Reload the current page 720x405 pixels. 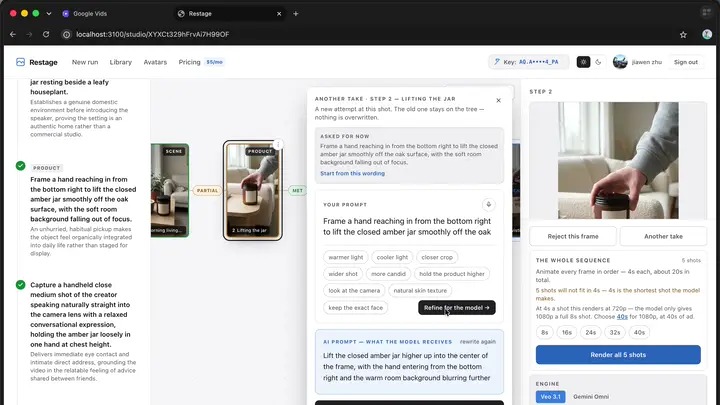46,34
